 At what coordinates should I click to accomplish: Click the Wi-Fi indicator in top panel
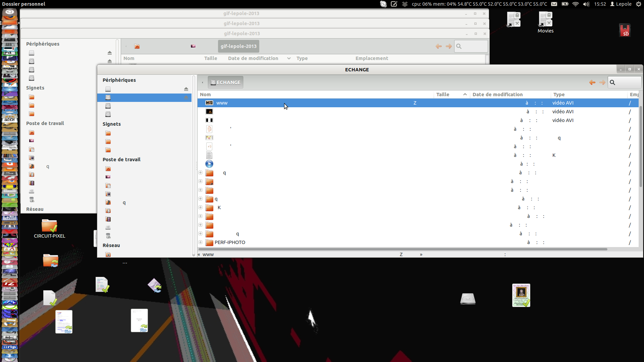pos(576,4)
